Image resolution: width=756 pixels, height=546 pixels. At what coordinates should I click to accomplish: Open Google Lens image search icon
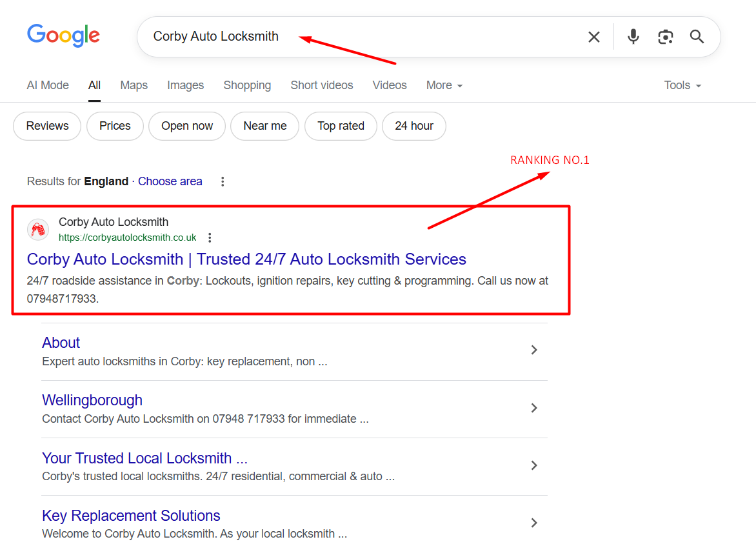tap(665, 37)
